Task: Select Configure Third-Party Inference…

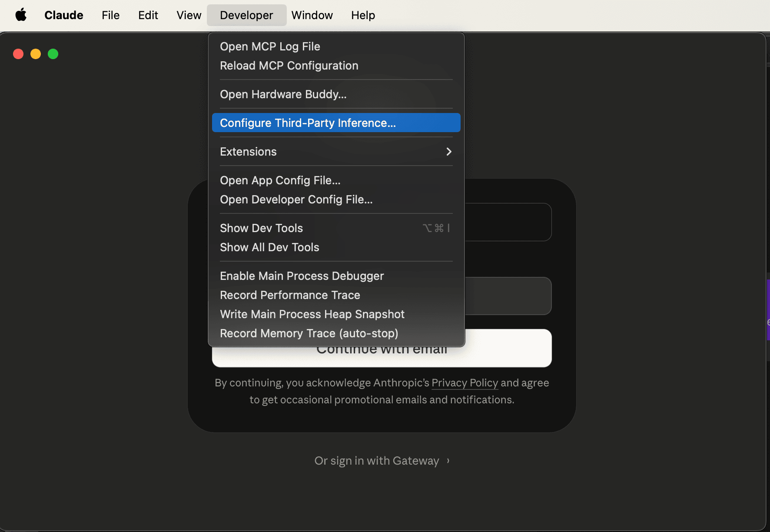Action: point(336,123)
